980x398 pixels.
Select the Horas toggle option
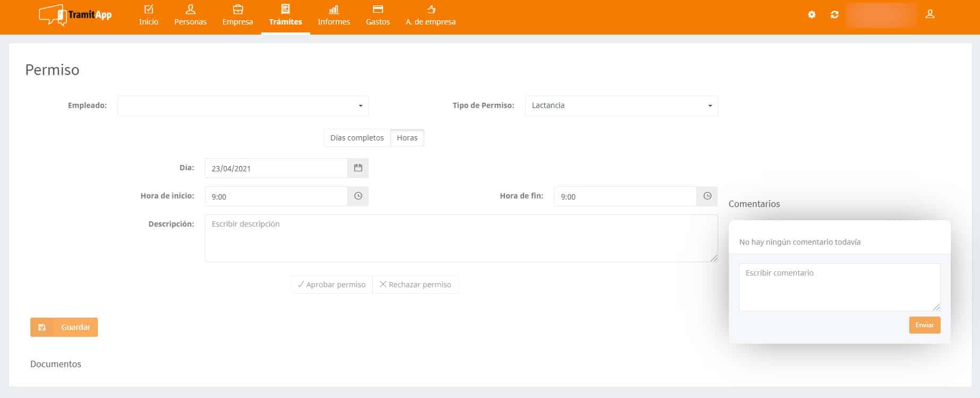point(407,138)
